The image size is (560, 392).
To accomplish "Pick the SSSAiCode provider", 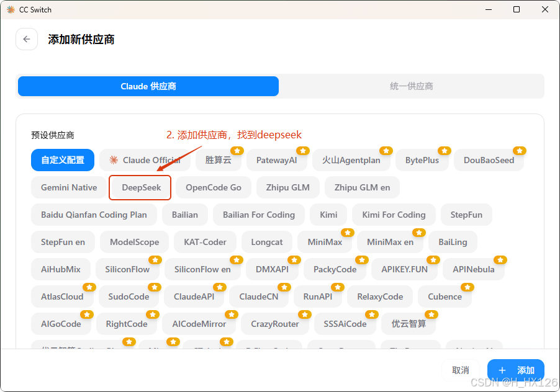I will [345, 324].
